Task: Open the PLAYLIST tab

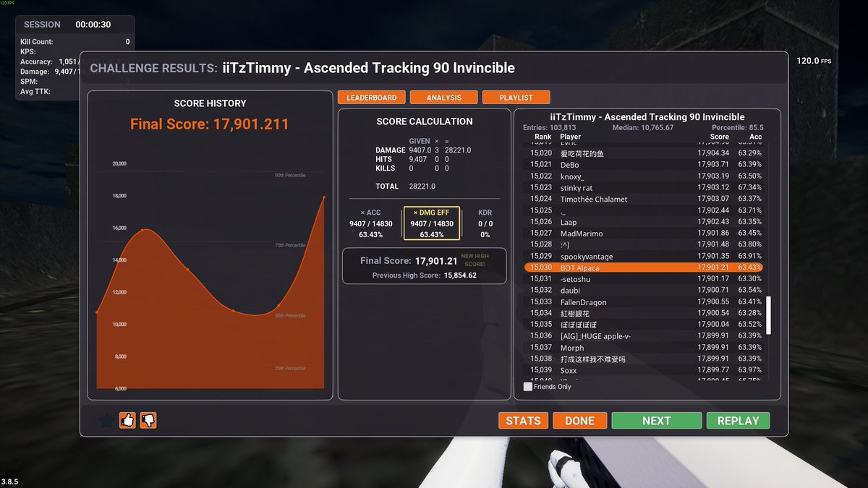Action: 516,98
